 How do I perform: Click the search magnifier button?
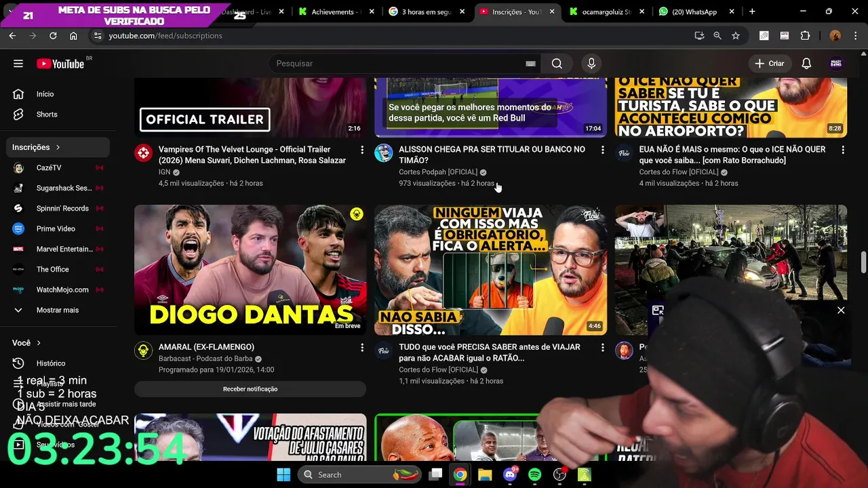click(x=557, y=64)
